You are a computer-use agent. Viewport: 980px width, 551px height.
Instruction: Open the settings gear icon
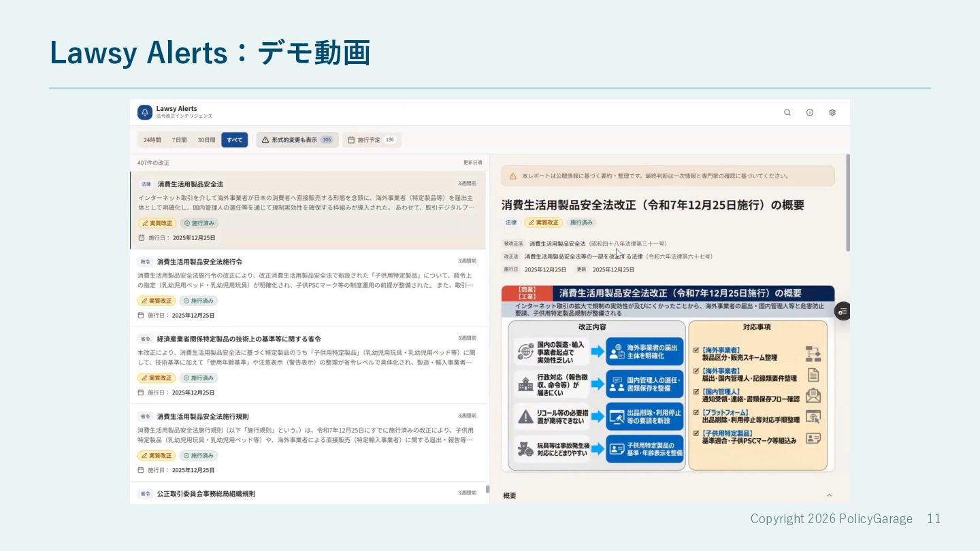coord(832,113)
